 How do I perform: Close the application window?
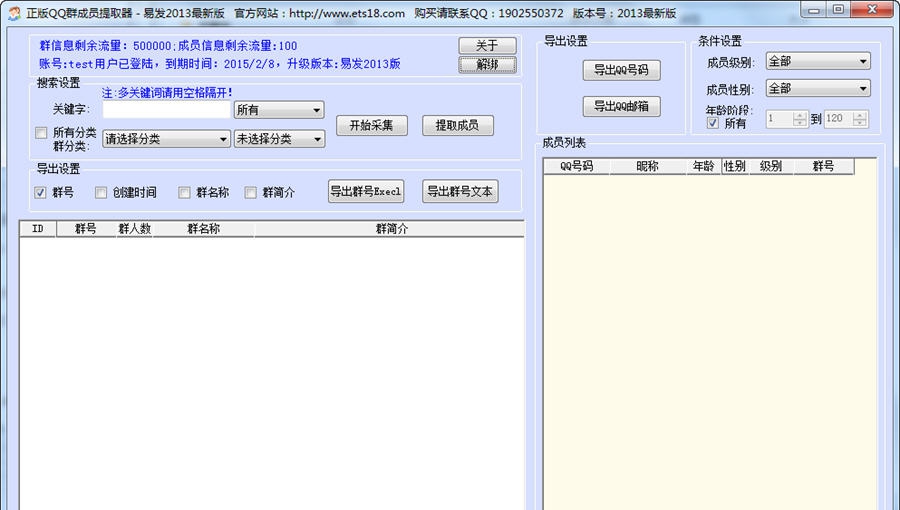click(x=872, y=9)
